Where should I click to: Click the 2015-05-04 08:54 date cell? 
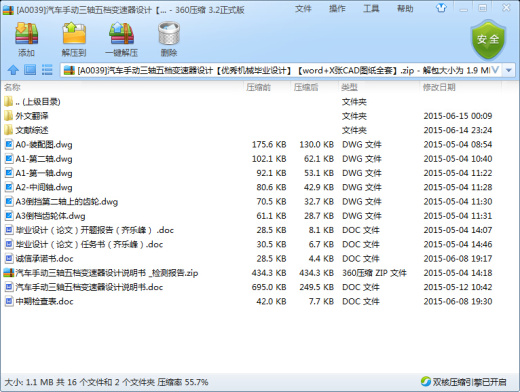tap(458, 144)
